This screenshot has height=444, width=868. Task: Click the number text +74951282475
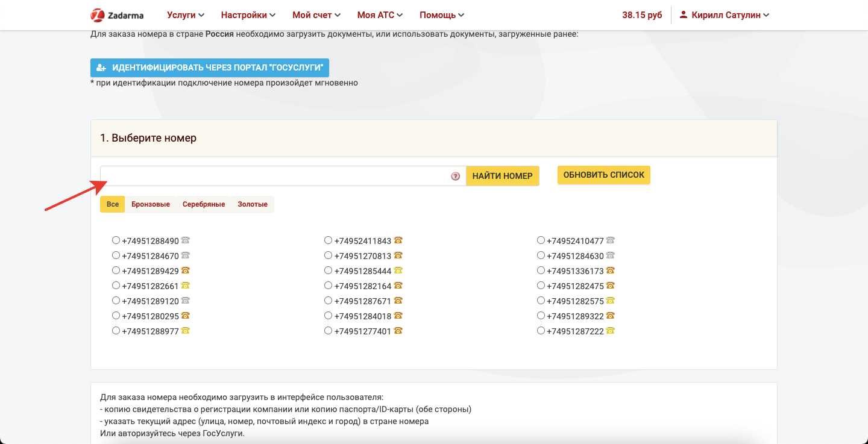pos(575,286)
